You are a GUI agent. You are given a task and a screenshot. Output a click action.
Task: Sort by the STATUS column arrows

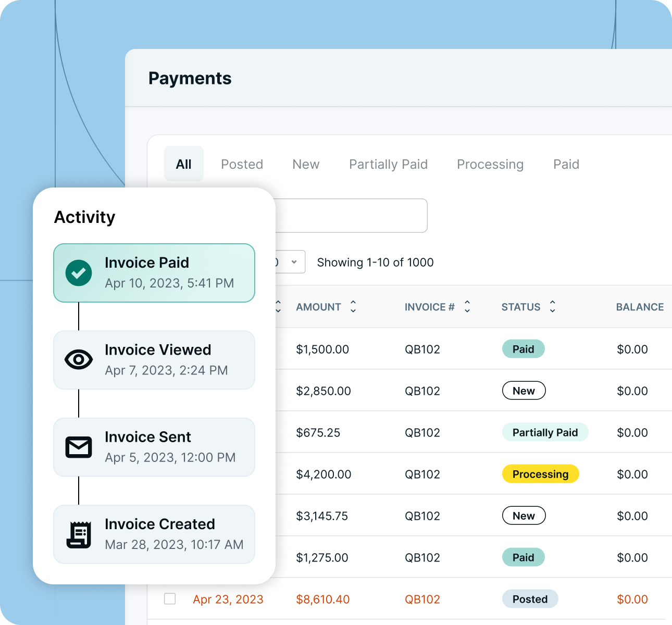(553, 307)
